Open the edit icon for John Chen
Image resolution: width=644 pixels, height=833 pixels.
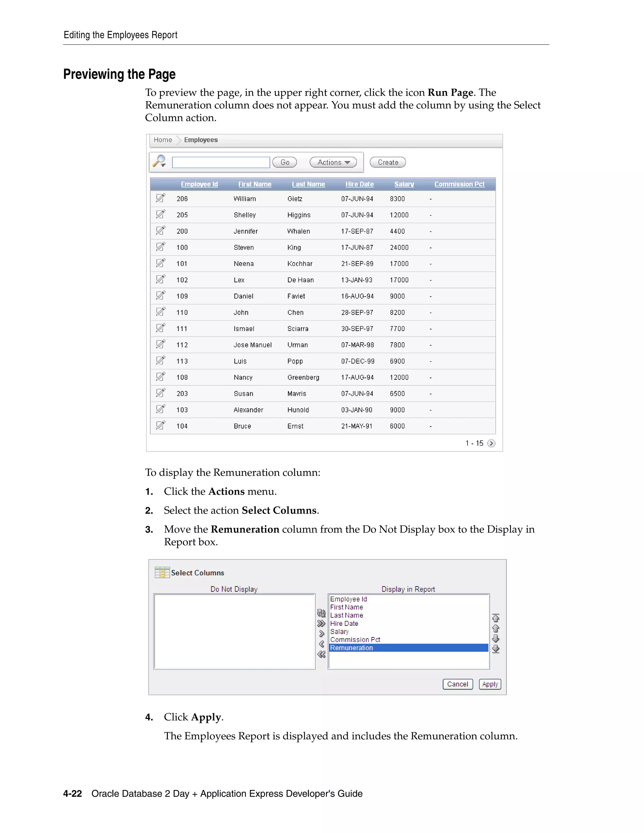coord(161,312)
